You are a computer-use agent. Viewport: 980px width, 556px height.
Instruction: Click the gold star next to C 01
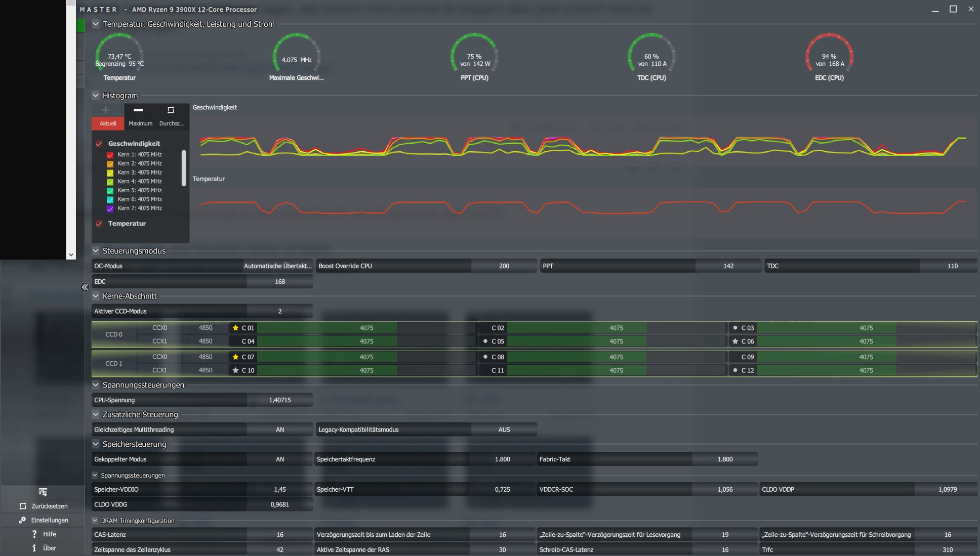(x=235, y=328)
